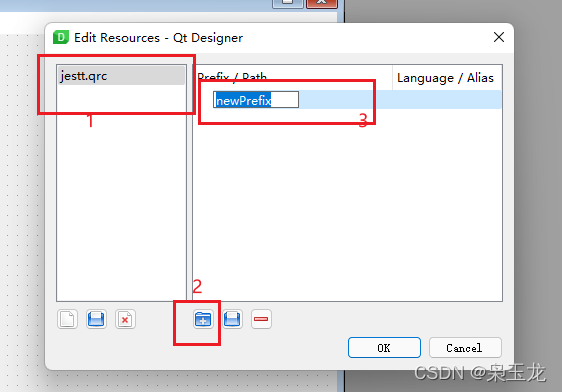Close the Edit Resources dialog

click(499, 37)
